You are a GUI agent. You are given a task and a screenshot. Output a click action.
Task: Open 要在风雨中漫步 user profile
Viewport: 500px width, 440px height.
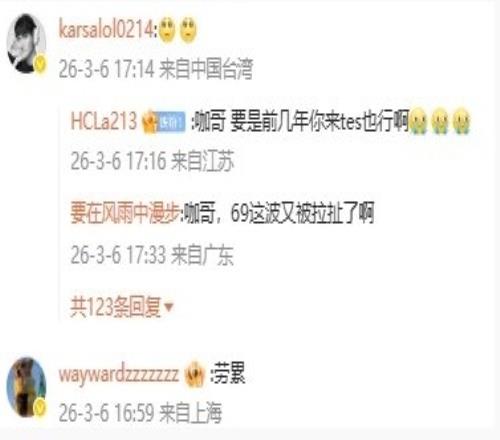coord(125,213)
